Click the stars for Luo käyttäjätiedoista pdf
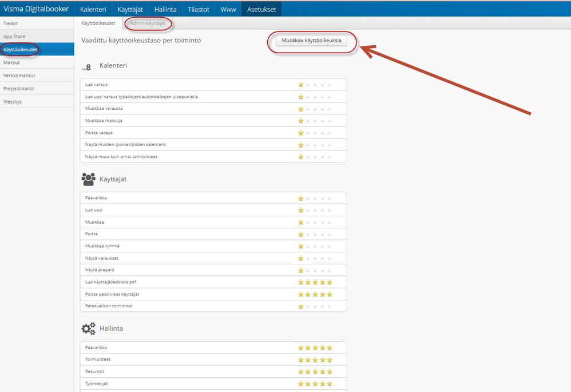This screenshot has height=392, width=571. click(x=315, y=282)
